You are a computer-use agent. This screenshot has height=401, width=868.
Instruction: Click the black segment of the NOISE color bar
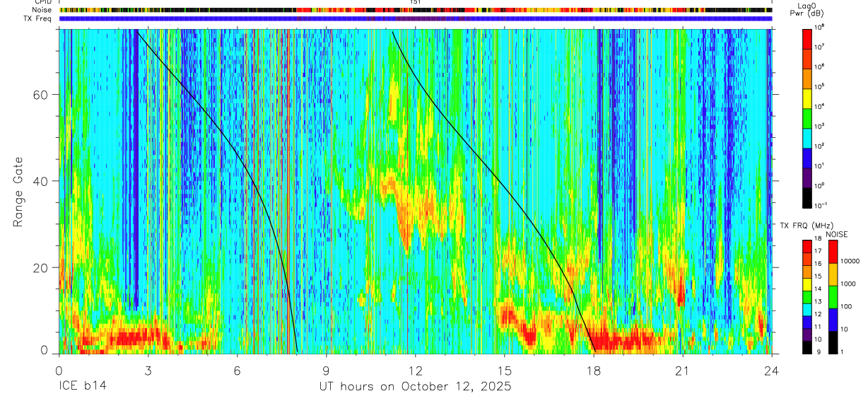[833, 342]
